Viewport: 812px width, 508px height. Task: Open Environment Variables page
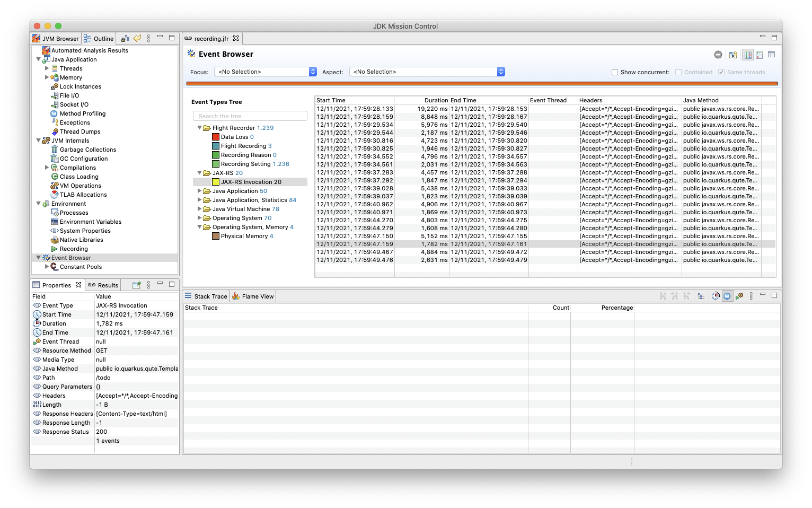pyautogui.click(x=90, y=222)
